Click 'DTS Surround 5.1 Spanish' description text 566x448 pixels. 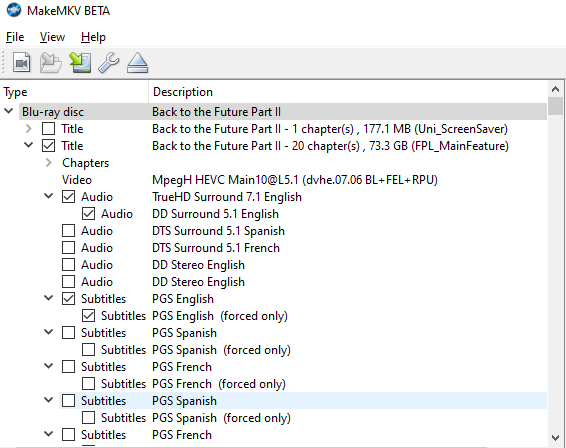[x=218, y=231]
